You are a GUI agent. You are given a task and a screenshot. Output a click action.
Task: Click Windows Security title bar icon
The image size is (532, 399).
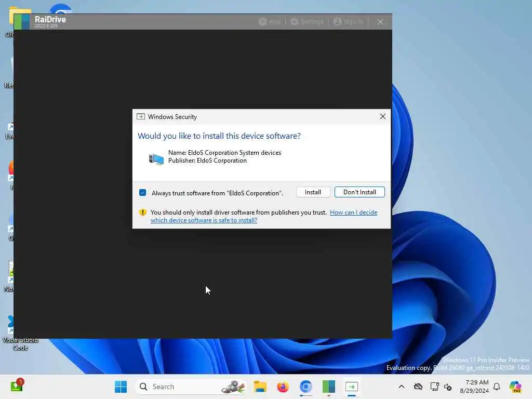click(140, 117)
